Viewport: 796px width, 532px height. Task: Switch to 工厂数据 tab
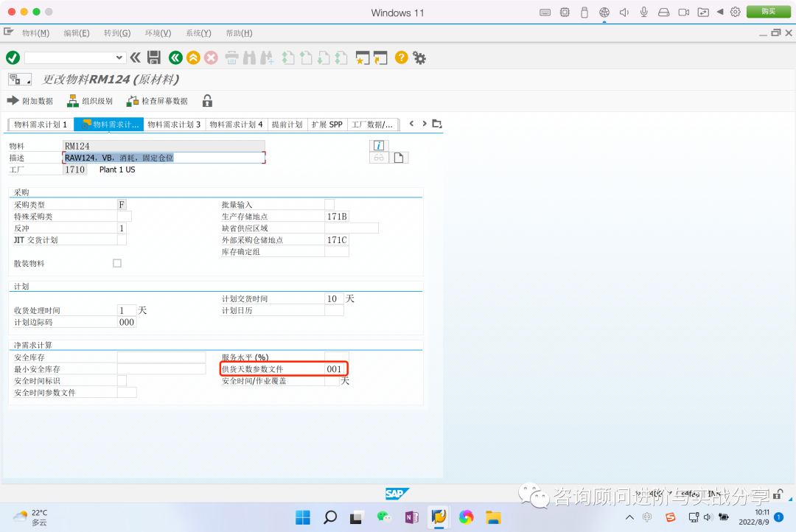372,125
